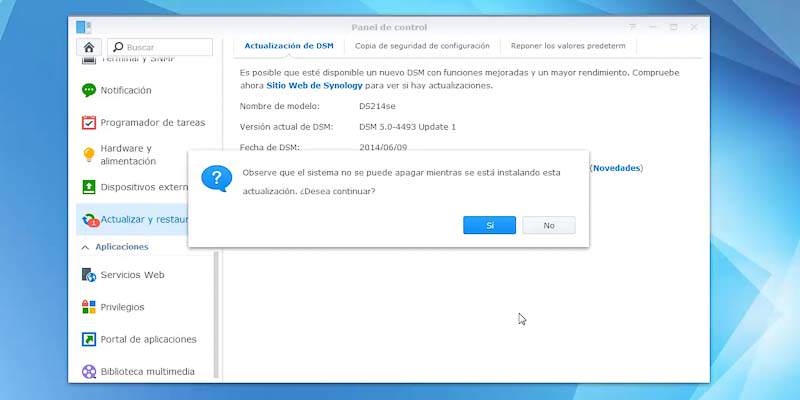
Task: Click the Nombre de modelo label
Action: pyautogui.click(x=280, y=106)
